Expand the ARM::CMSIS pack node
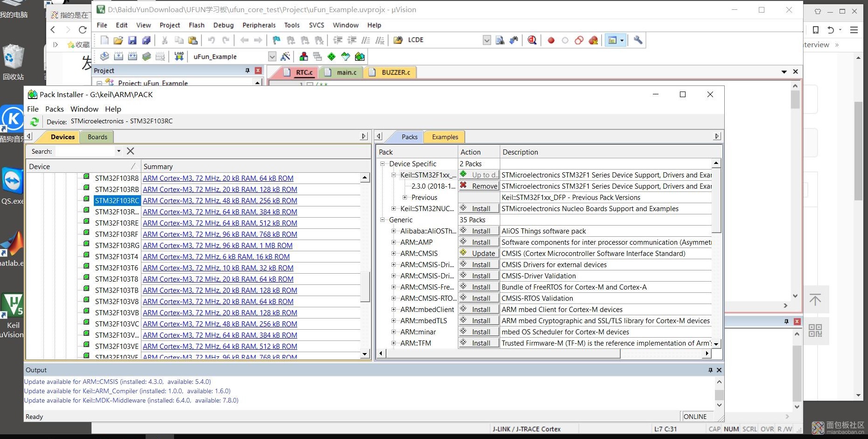This screenshot has width=868, height=439. tap(394, 254)
